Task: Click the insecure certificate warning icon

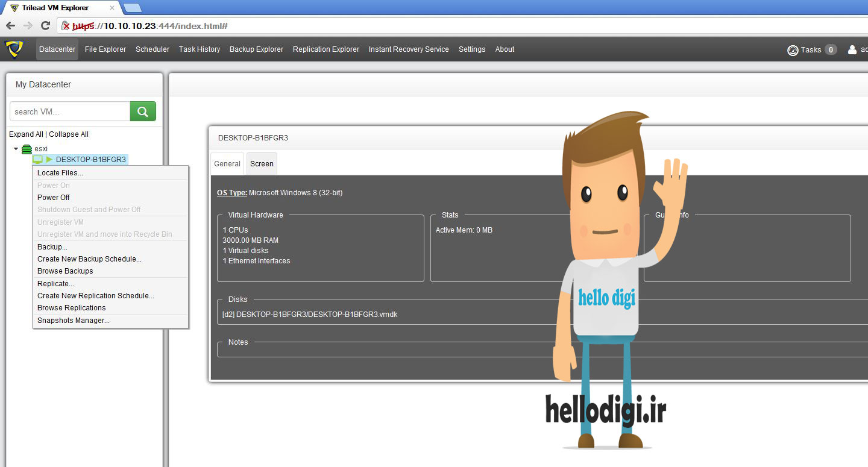Action: [66, 26]
